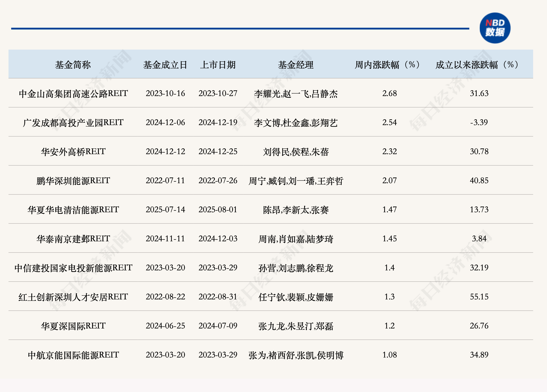The image size is (547, 392).
Task: Select weekly change value 2.68
Action: (x=390, y=94)
